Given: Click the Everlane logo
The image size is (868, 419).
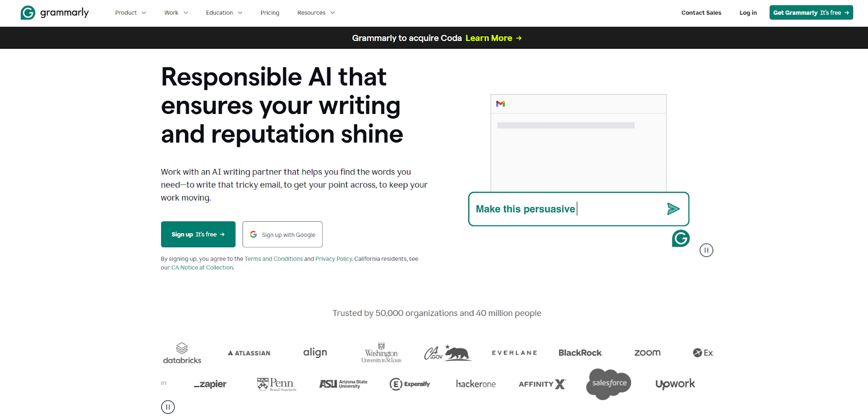Looking at the screenshot, I should tap(514, 353).
